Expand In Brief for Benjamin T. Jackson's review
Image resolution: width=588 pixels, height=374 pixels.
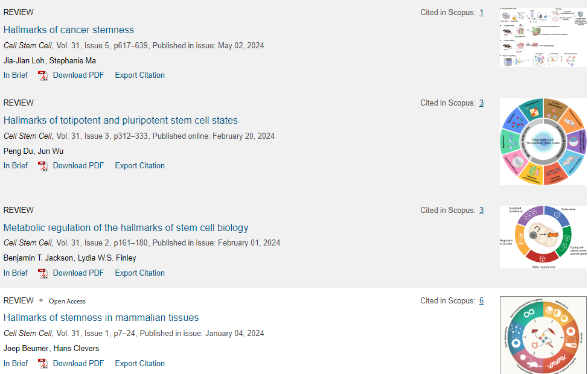(16, 273)
